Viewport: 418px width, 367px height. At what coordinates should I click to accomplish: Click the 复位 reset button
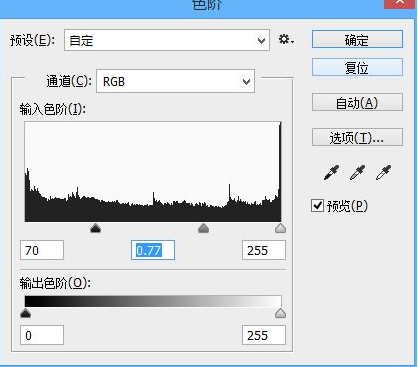(x=357, y=67)
